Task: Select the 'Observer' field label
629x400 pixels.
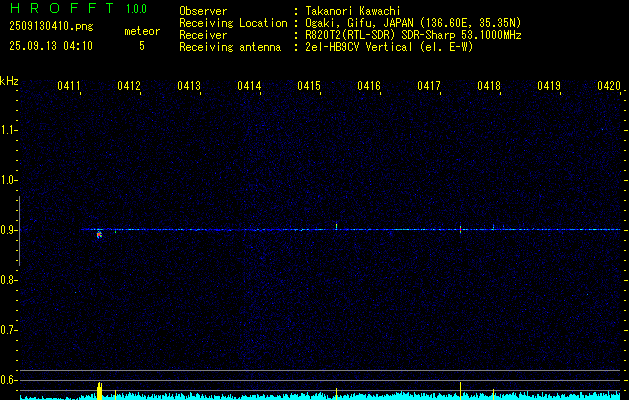Action: point(203,11)
